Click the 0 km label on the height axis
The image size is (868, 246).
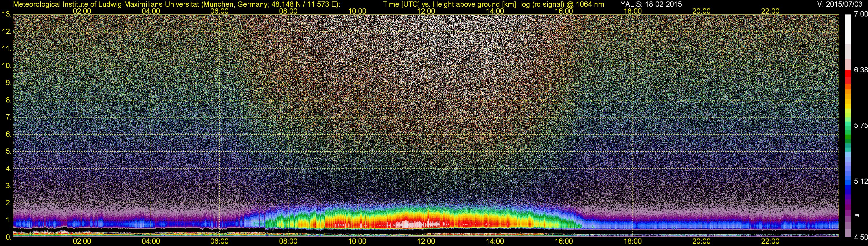click(x=8, y=237)
